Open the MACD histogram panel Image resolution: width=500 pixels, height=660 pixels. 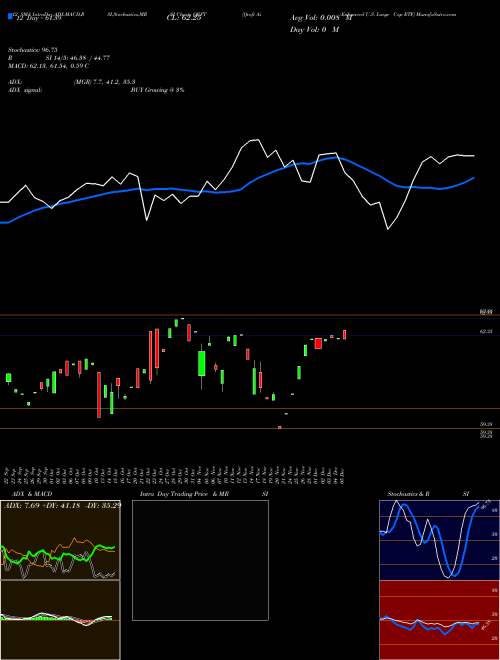pyautogui.click(x=60, y=620)
